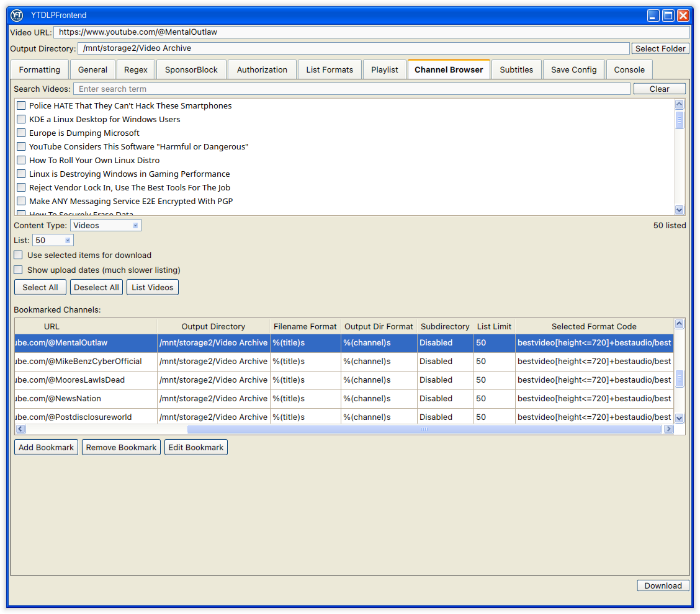The image size is (700, 614).
Task: Click the Add Bookmark button
Action: click(46, 447)
